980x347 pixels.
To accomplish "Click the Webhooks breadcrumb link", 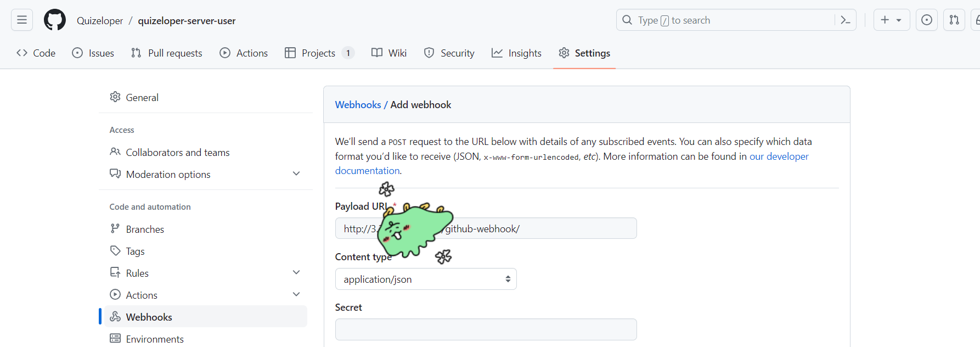I will click(358, 105).
